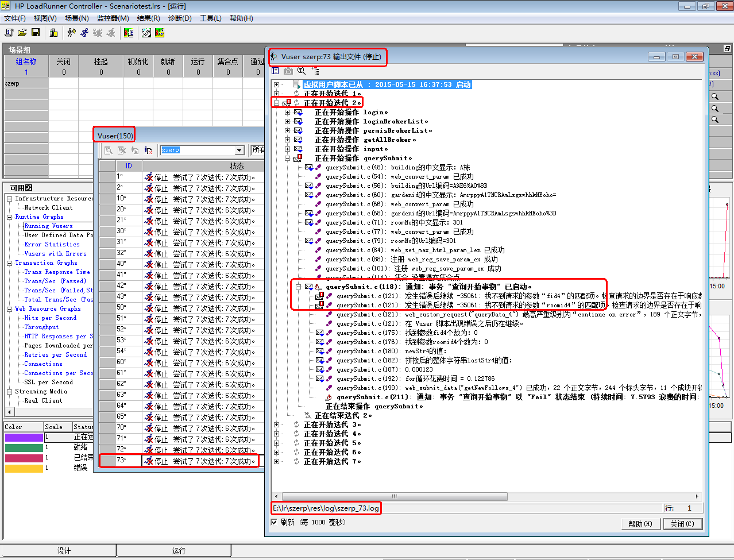Open the 文件(F) menu

[x=15, y=18]
